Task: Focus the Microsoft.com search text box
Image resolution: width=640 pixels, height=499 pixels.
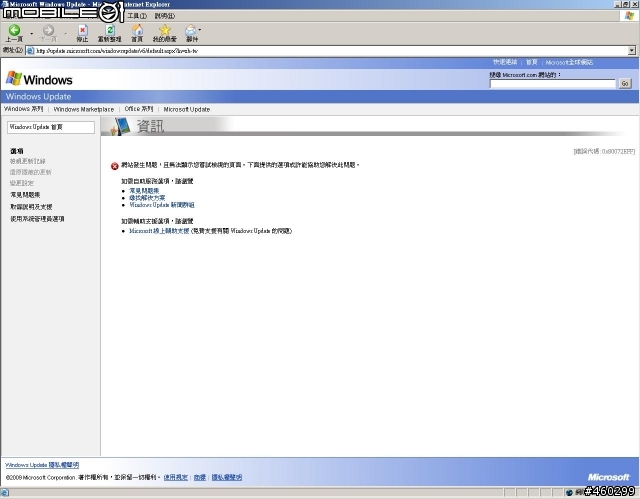Action: [x=552, y=83]
